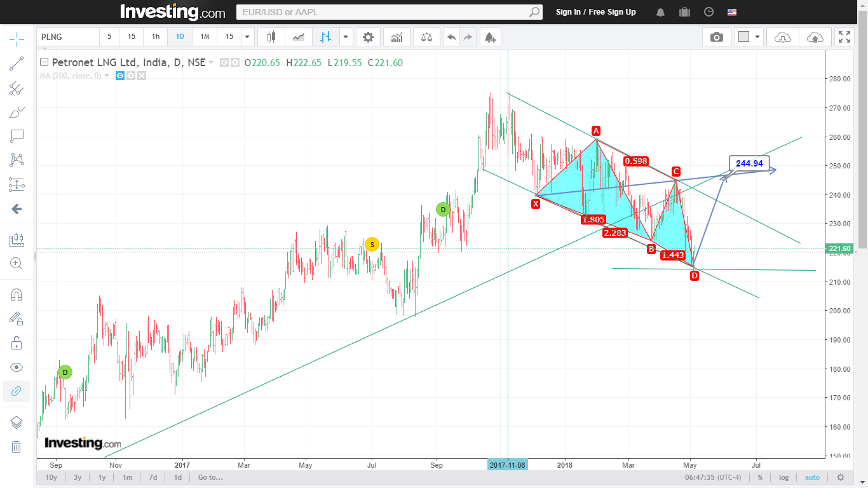The height and width of the screenshot is (488, 868).
Task: Open the prediction and measurement tools
Action: click(x=17, y=184)
